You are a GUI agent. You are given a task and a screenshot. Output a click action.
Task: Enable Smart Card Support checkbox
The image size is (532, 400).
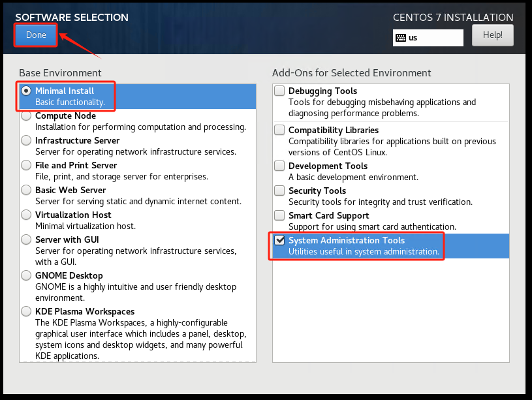click(x=279, y=216)
